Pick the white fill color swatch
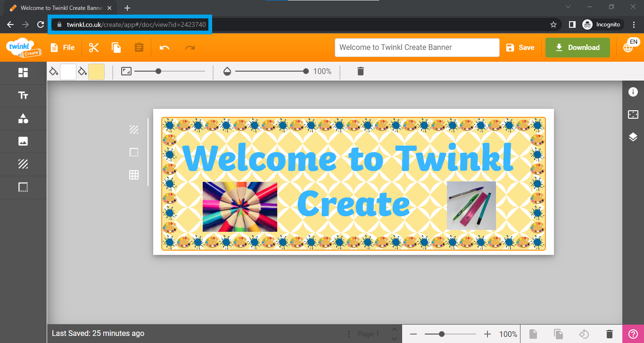Screen dimensions: 644x343 [x=68, y=72]
